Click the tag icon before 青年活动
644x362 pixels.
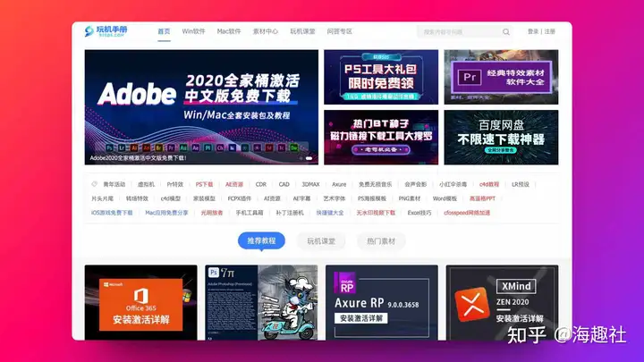click(94, 185)
